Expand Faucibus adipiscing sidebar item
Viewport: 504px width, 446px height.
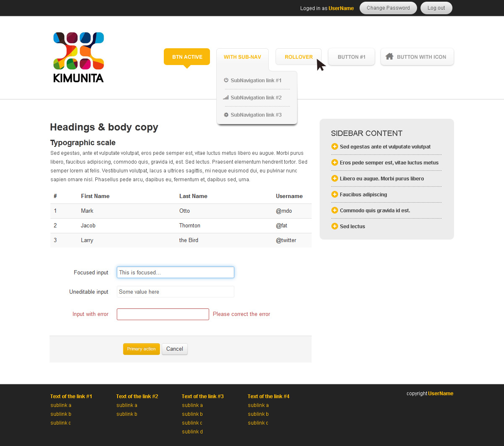point(363,194)
